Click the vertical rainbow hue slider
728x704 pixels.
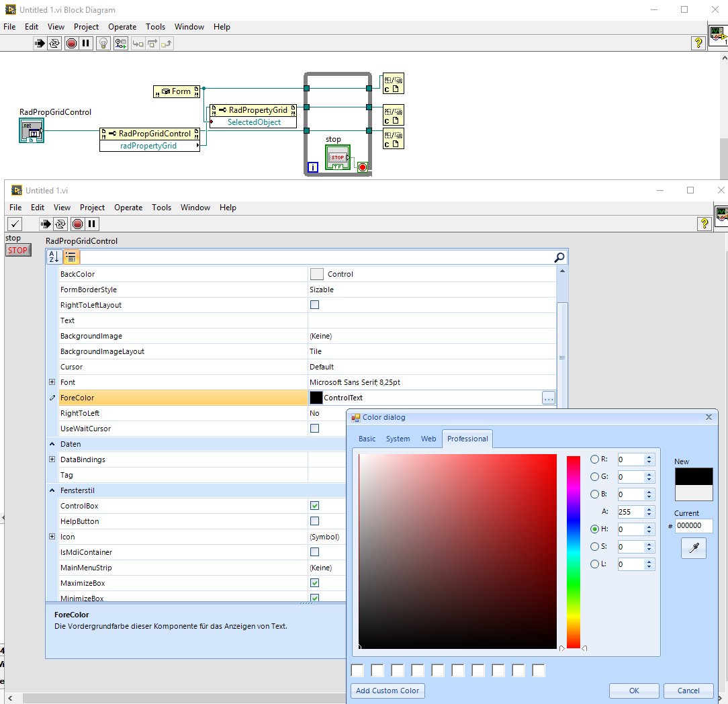(573, 552)
